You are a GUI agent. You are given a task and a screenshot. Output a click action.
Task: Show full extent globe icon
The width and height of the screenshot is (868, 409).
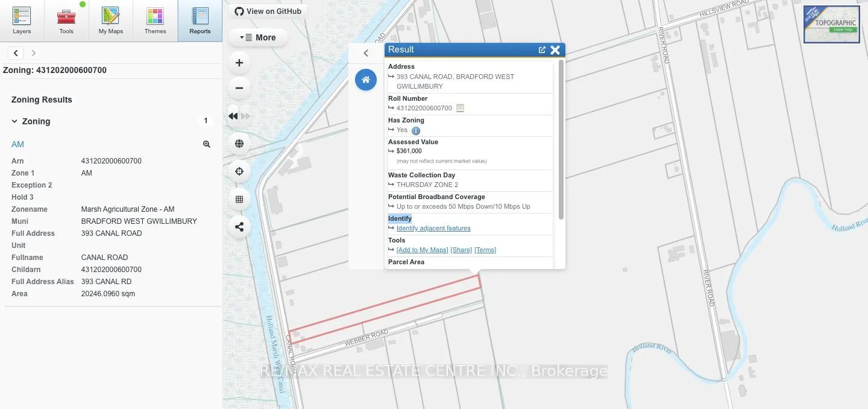[239, 144]
